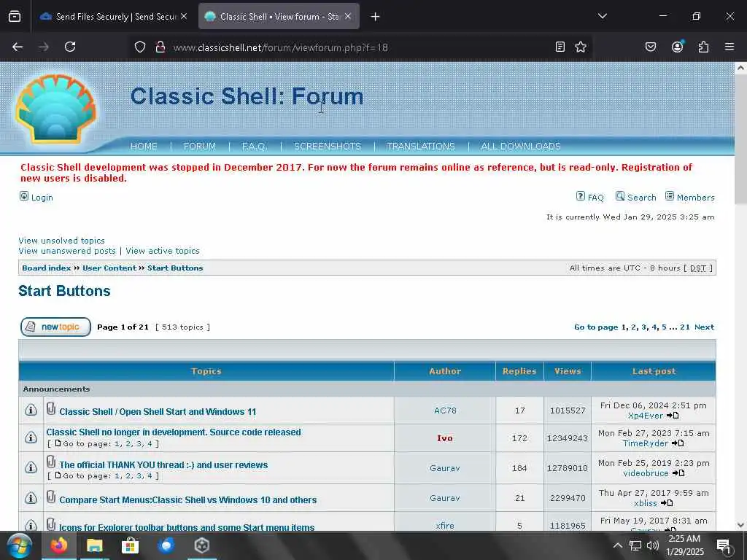Open the extensions puzzle icon
The width and height of the screenshot is (747, 560).
click(703, 47)
